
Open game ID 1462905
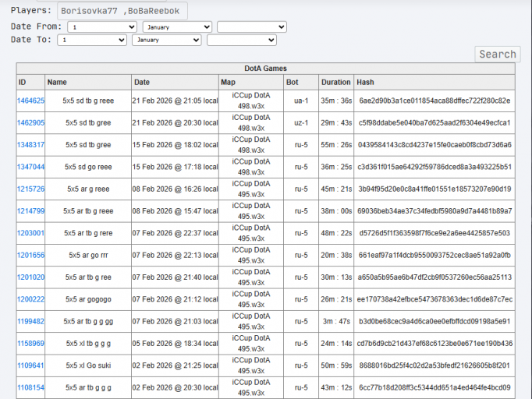click(x=30, y=122)
